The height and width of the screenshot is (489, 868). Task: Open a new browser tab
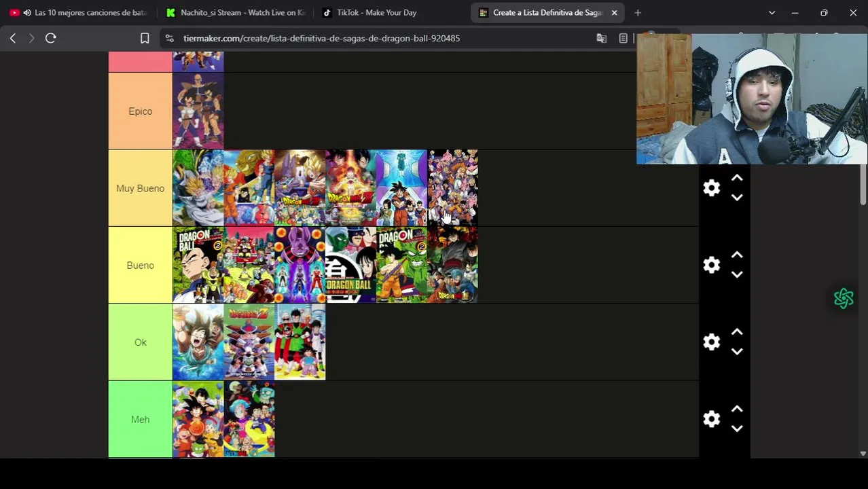point(638,13)
